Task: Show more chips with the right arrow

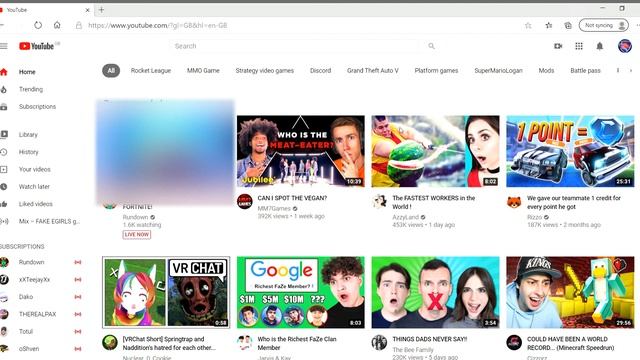Action: tap(631, 71)
